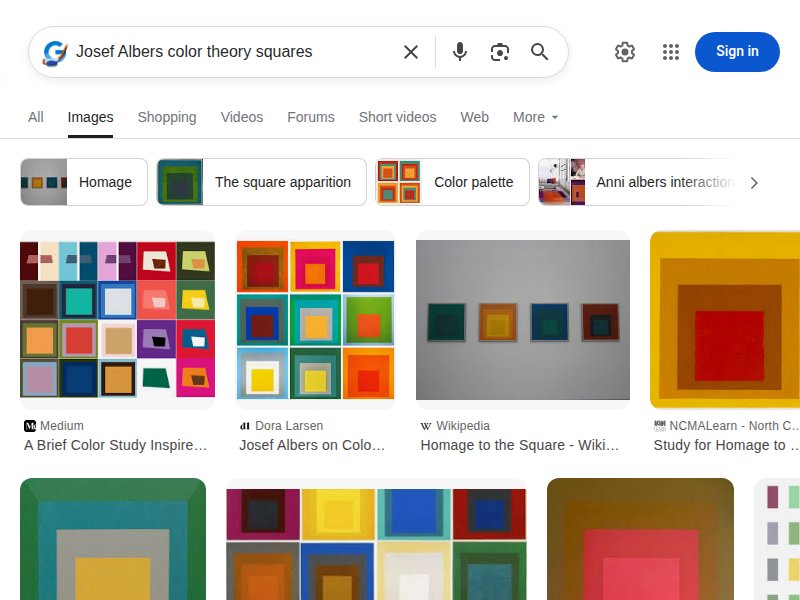Image resolution: width=800 pixels, height=600 pixels.
Task: Start a voice search with the microphone icon
Action: click(x=460, y=52)
